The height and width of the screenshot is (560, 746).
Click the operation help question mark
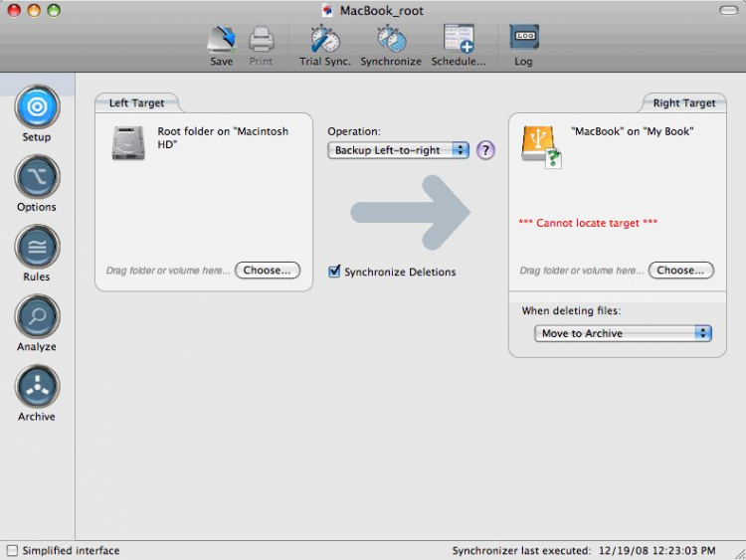point(485,150)
